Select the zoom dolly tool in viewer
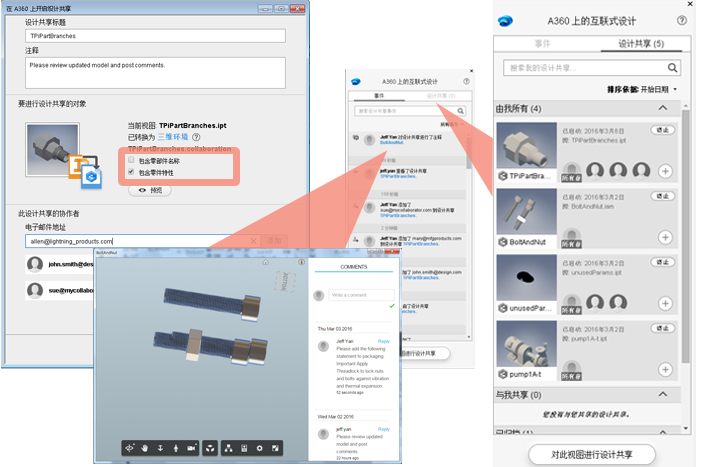Screen dimensions: 701x467 tap(160, 448)
